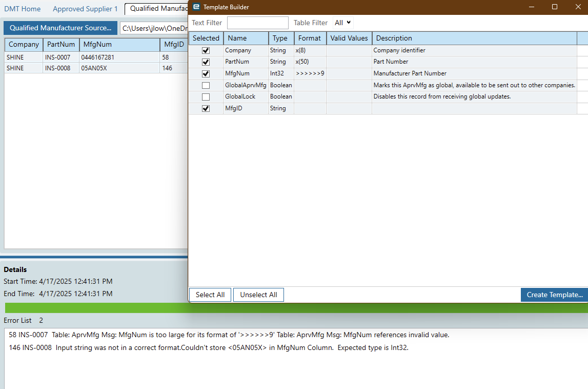Click the Unselect All button
The width and height of the screenshot is (588, 389).
(x=258, y=295)
